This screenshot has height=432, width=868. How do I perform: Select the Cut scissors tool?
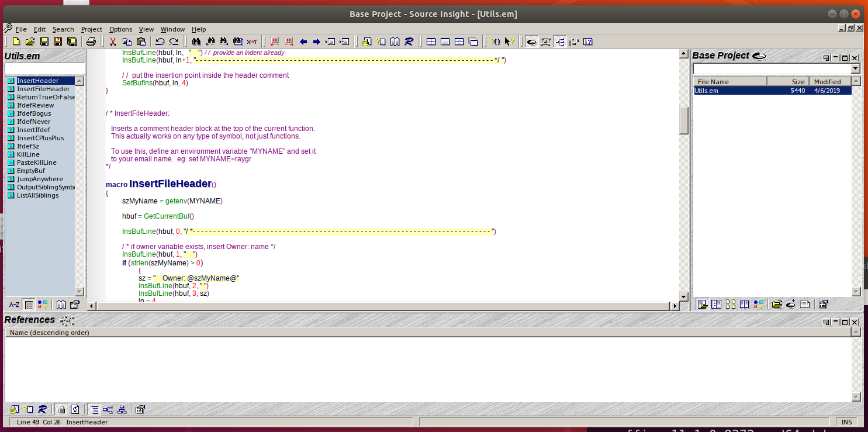(x=113, y=42)
